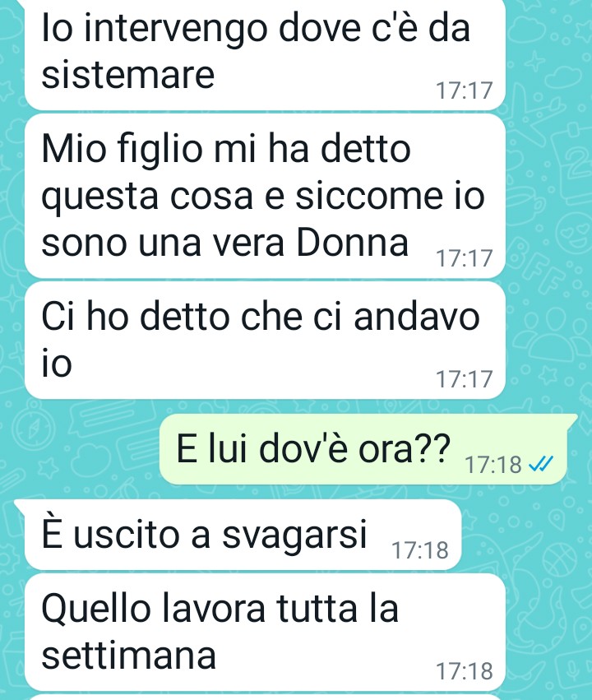Click the 17:17 timestamp beside 'vera Donna'

tap(464, 258)
